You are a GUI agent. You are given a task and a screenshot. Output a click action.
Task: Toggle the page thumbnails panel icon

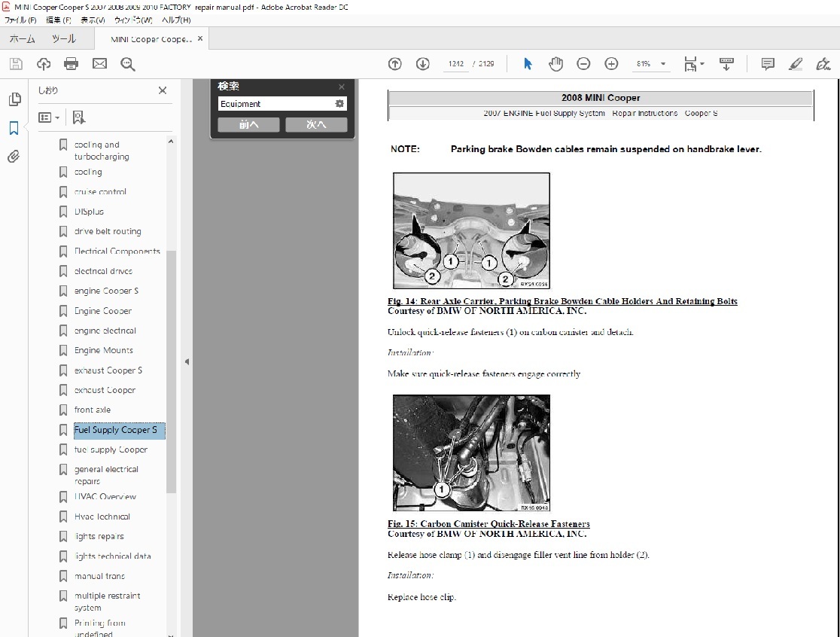coord(14,99)
